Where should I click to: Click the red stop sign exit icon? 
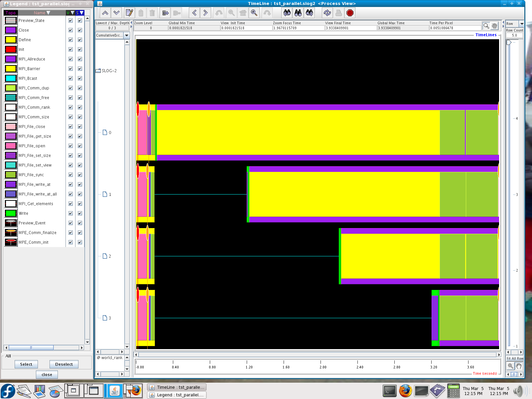click(x=350, y=13)
